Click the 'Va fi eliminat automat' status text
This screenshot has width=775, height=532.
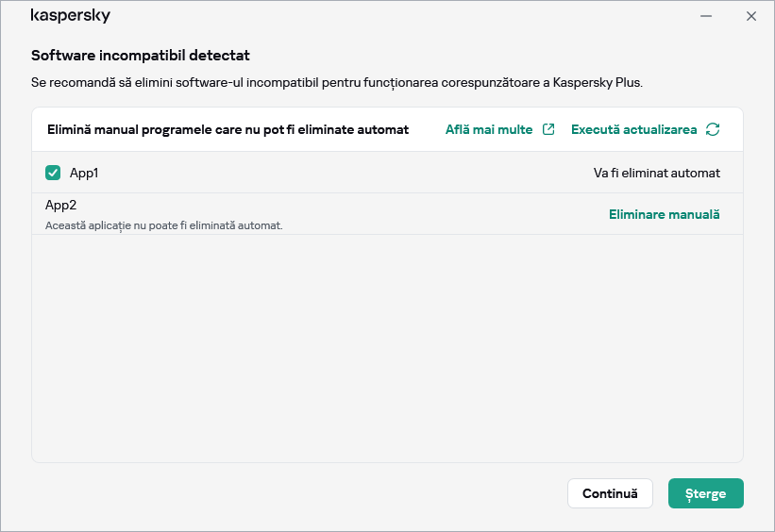point(656,173)
